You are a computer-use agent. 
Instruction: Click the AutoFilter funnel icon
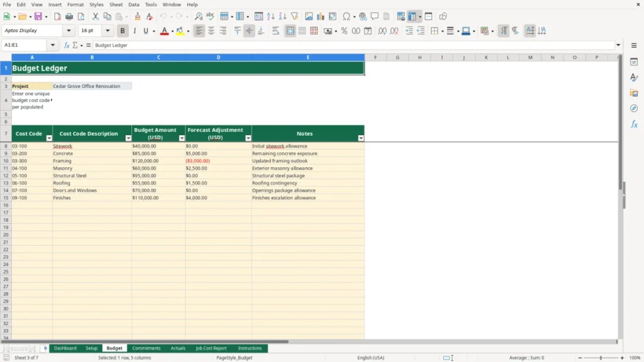point(294,16)
